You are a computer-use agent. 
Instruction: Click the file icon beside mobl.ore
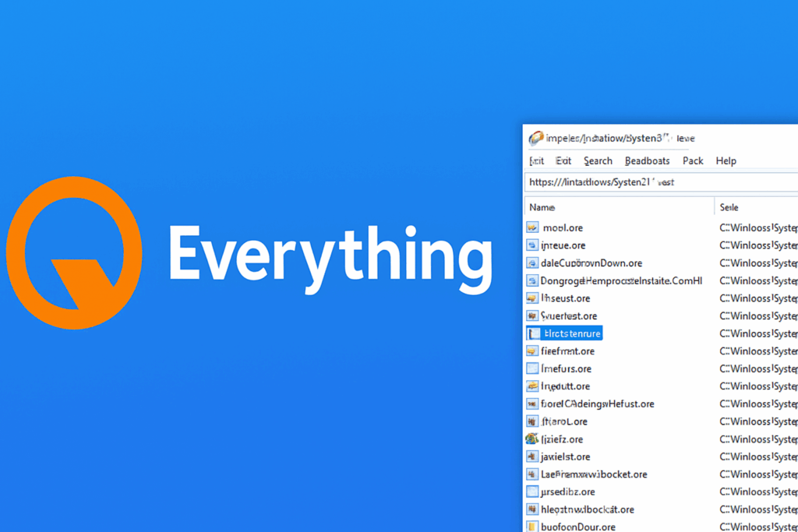pyautogui.click(x=533, y=227)
